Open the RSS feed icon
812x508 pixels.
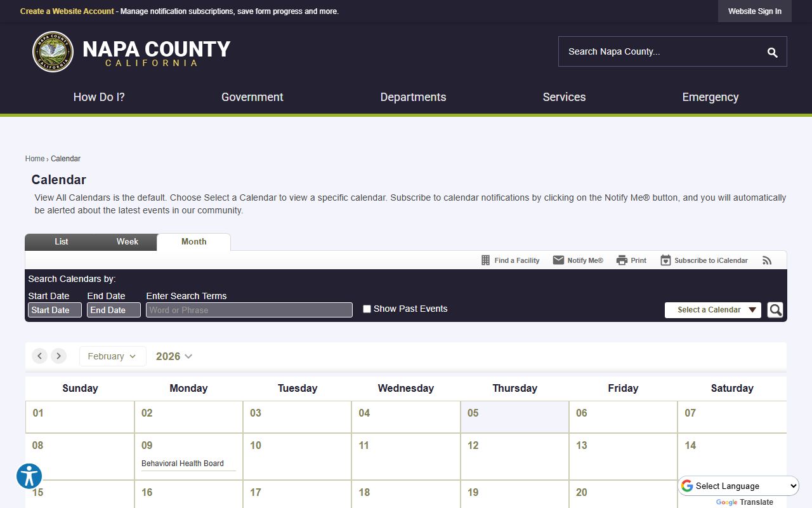(x=767, y=260)
